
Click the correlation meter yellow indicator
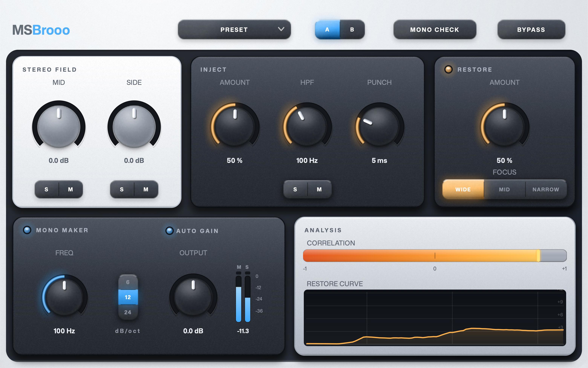coord(539,256)
